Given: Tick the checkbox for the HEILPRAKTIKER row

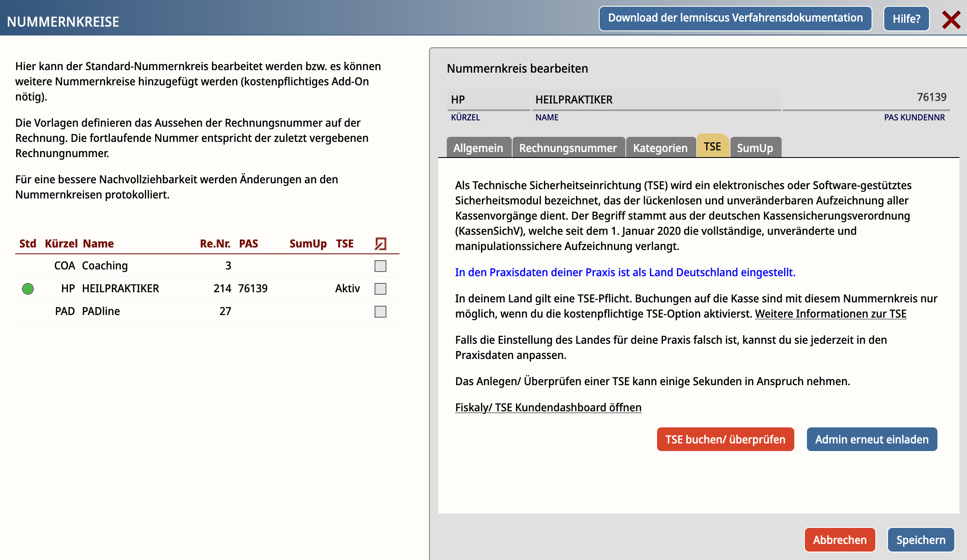Looking at the screenshot, I should tap(380, 289).
